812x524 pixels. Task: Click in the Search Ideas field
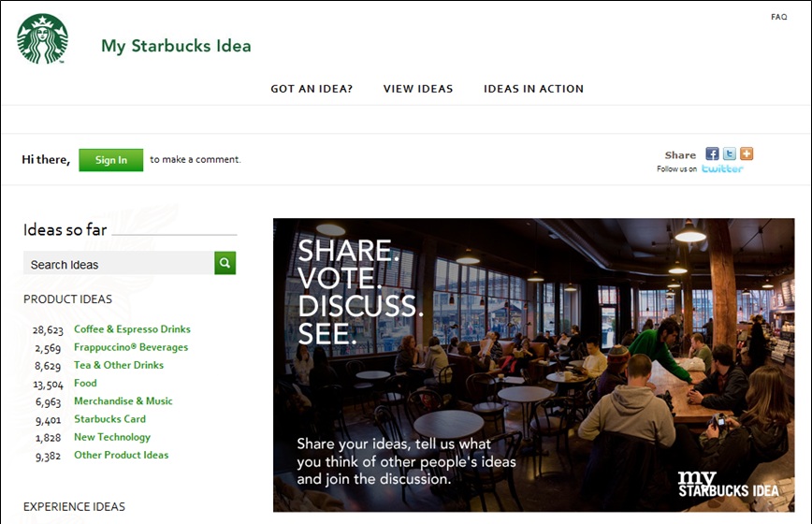click(119, 263)
